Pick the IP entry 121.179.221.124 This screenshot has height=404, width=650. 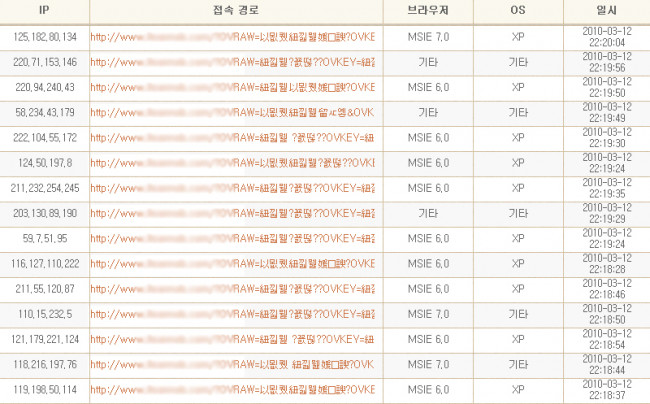[x=45, y=340]
